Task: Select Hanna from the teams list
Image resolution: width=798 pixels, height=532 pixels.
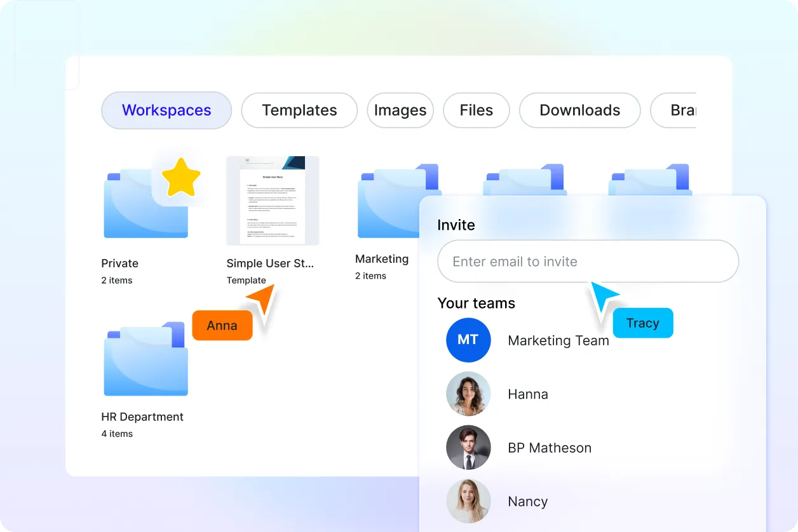Action: 528,394
